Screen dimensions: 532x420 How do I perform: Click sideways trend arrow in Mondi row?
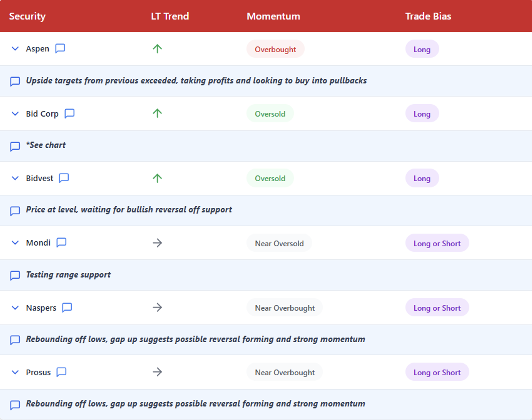[157, 243]
